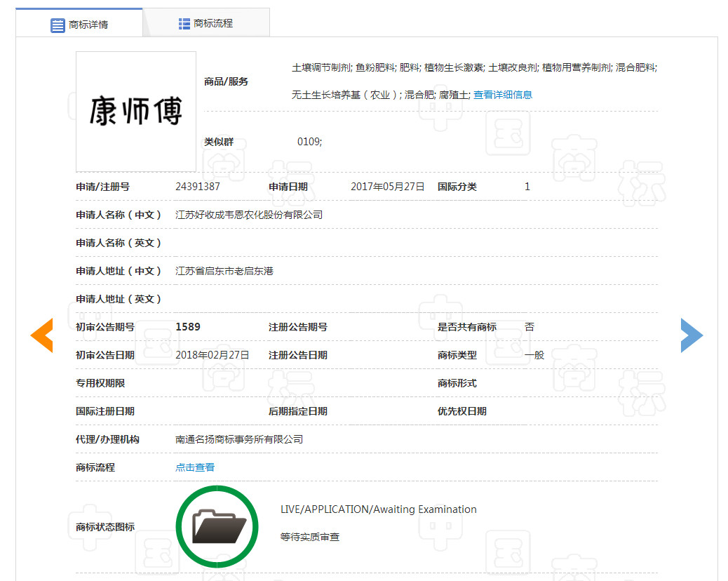Viewport: 728px width, 581px height.
Task: Click the application number 24391387
Action: pos(198,187)
